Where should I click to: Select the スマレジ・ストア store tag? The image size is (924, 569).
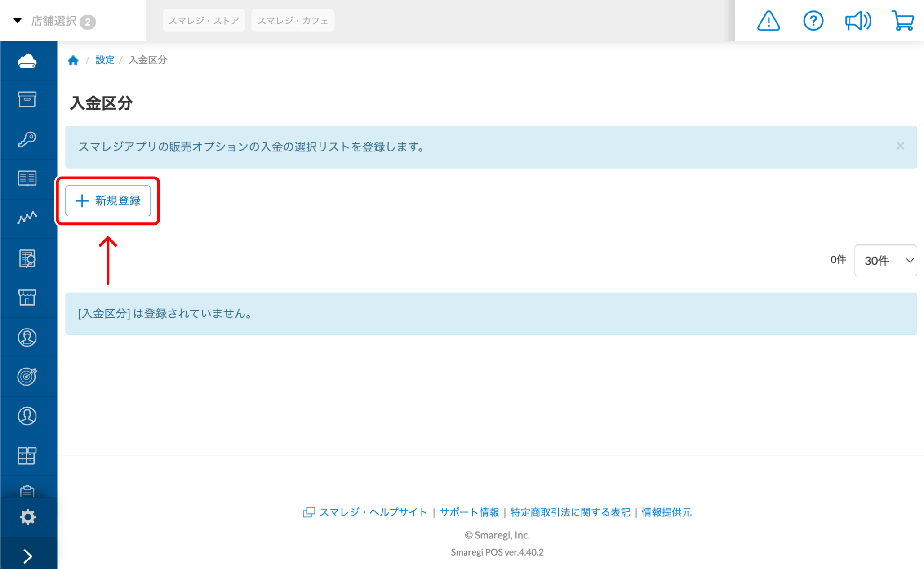(x=204, y=21)
